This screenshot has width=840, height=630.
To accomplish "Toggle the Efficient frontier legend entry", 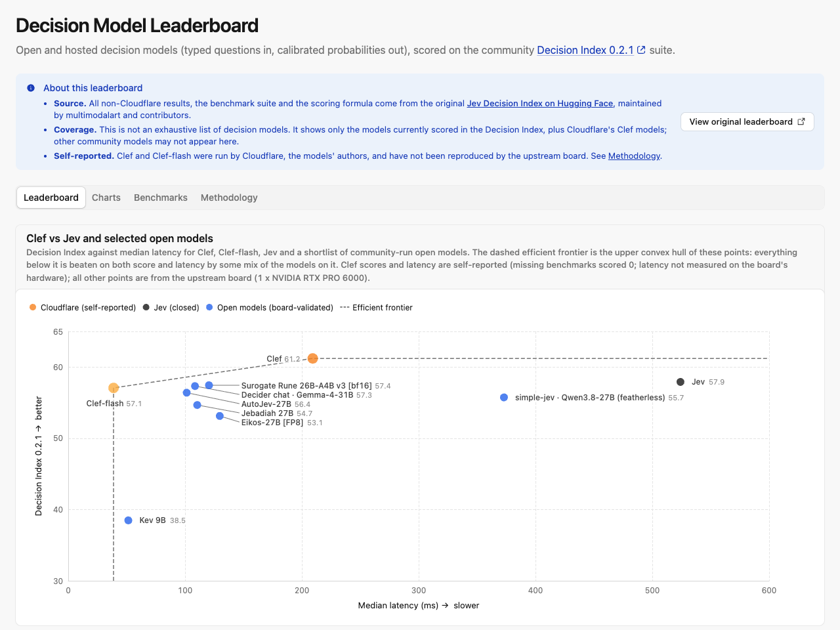I will [377, 308].
